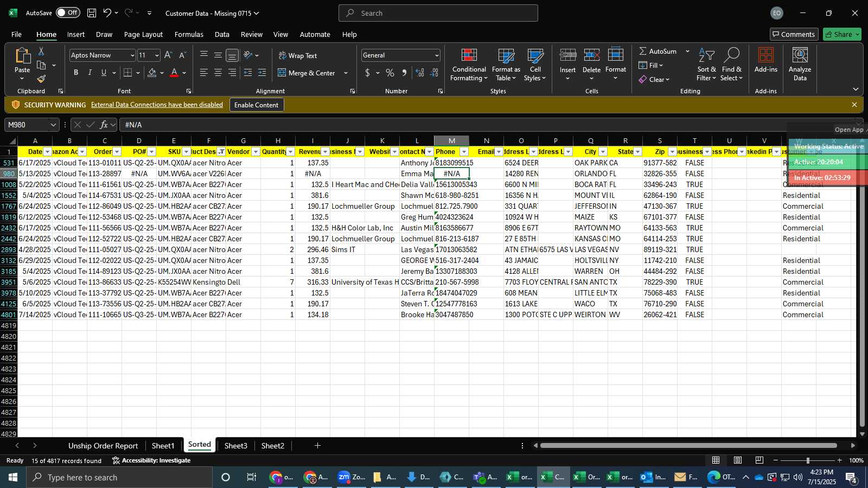
Task: Click the Name Box showing M980
Action: (31, 125)
